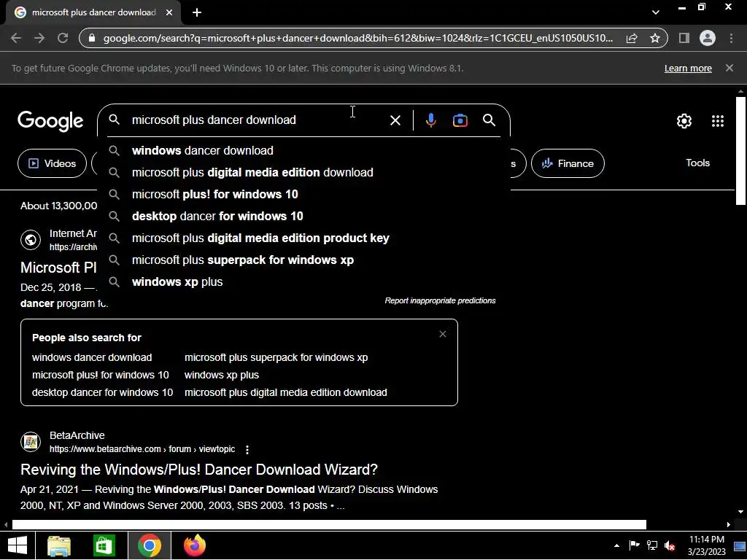Select suggestion desktop dancer for windows 10
747x560 pixels.
tap(303, 216)
